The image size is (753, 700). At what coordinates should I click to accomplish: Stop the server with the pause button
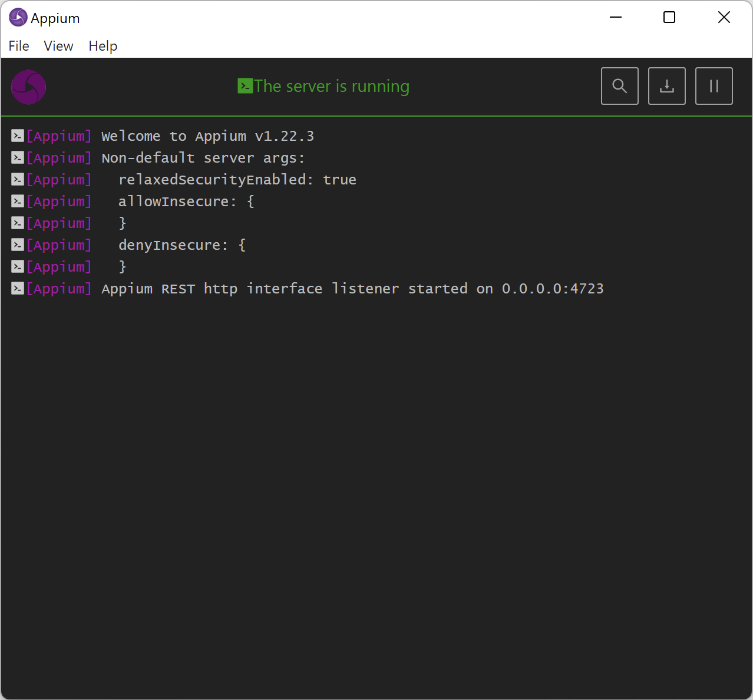714,86
